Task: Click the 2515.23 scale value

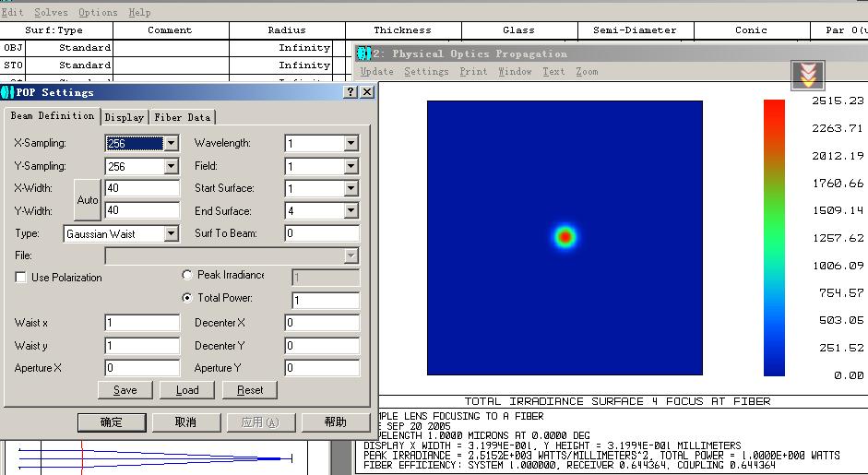Action: coord(837,101)
